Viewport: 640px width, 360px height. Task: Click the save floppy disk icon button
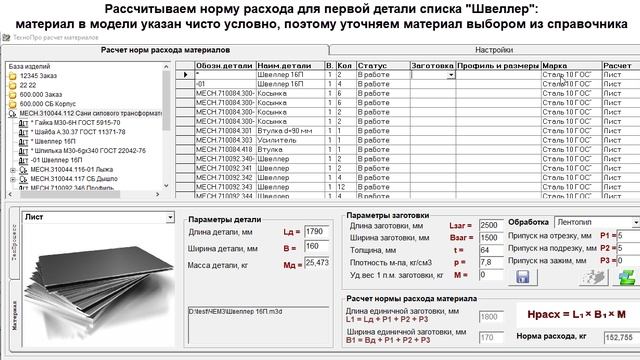tap(522, 277)
